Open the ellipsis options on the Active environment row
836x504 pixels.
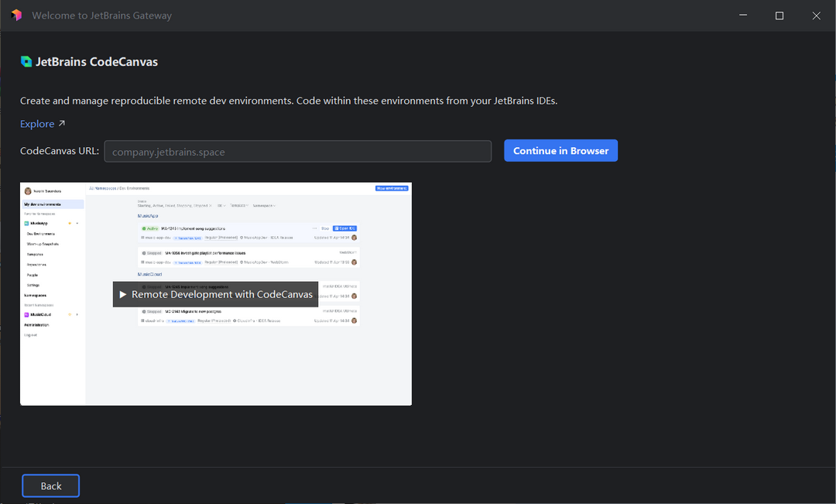313,228
